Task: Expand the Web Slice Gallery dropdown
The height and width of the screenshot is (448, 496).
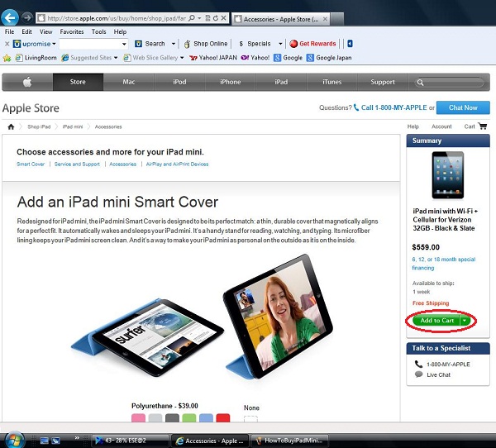Action: pos(182,58)
